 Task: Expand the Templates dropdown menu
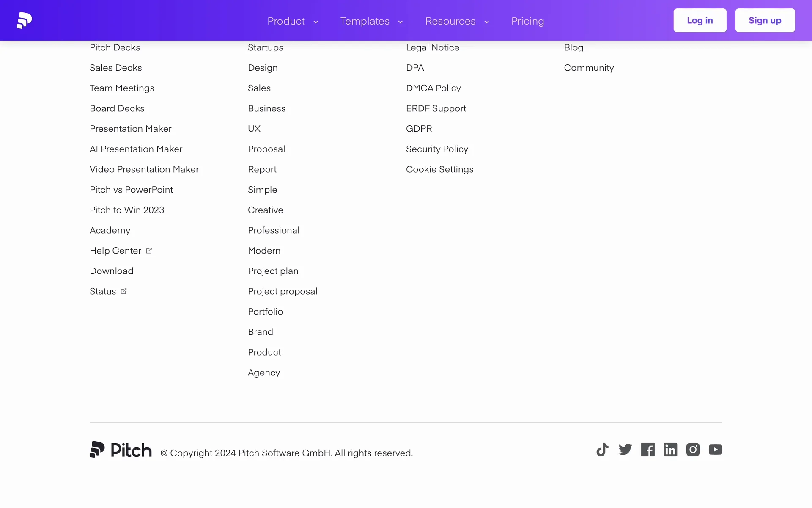click(371, 21)
